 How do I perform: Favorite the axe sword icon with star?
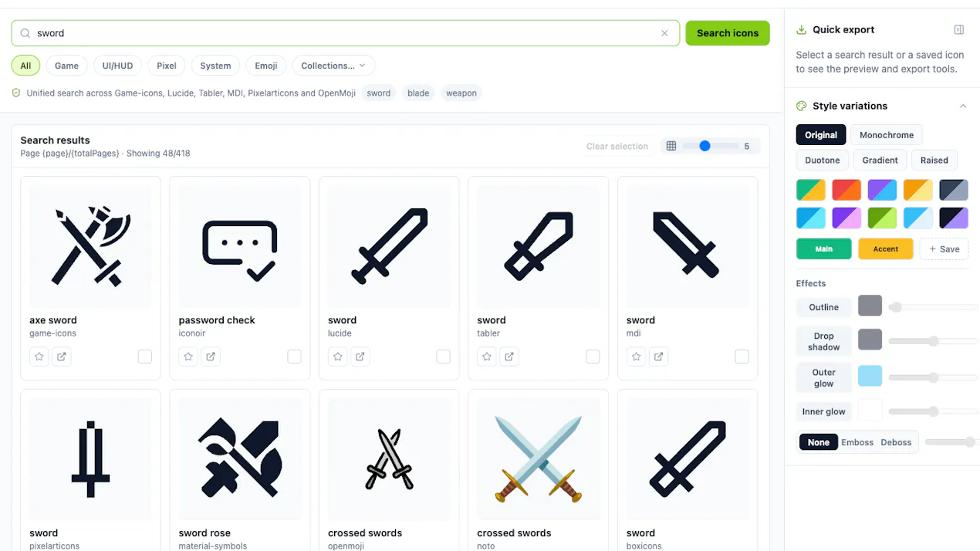(x=39, y=357)
